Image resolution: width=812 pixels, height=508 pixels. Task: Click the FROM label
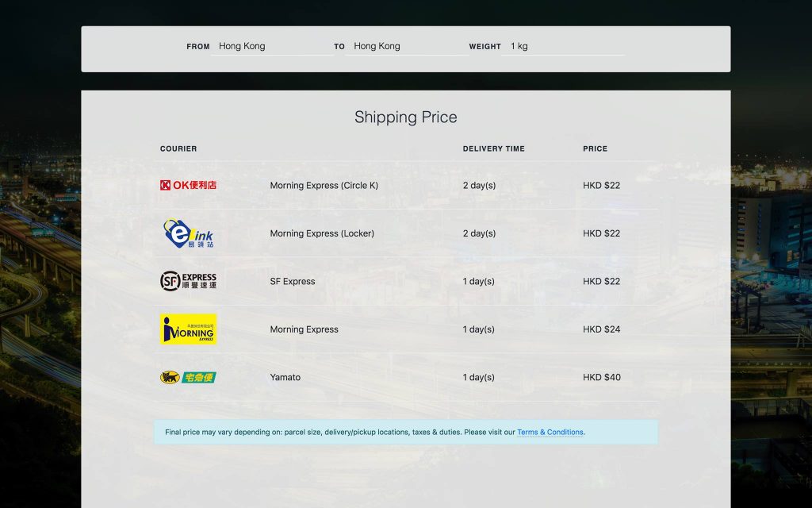197,47
